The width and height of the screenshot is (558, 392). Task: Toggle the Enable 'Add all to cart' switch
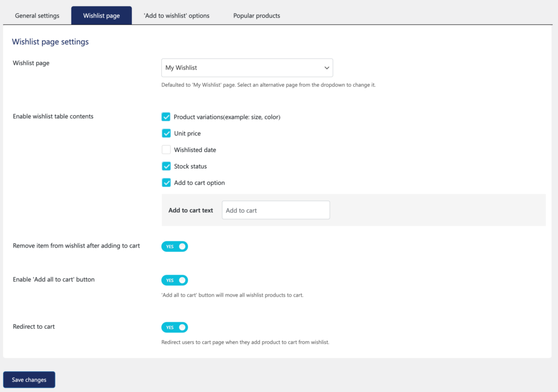pyautogui.click(x=174, y=280)
